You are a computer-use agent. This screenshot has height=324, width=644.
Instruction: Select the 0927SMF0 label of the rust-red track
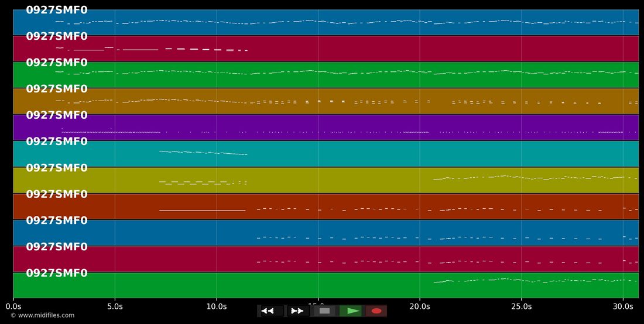click(x=57, y=194)
